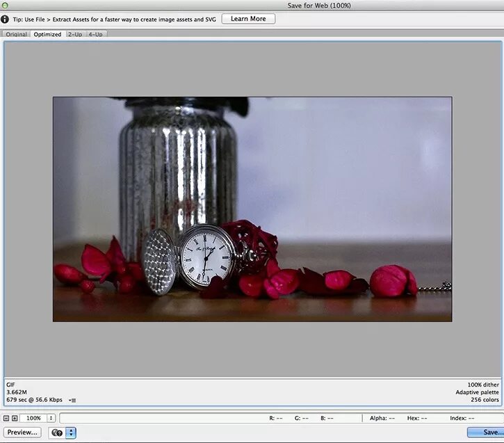This screenshot has width=504, height=443.
Task: Click the pocket watch image preview
Action: [x=252, y=209]
